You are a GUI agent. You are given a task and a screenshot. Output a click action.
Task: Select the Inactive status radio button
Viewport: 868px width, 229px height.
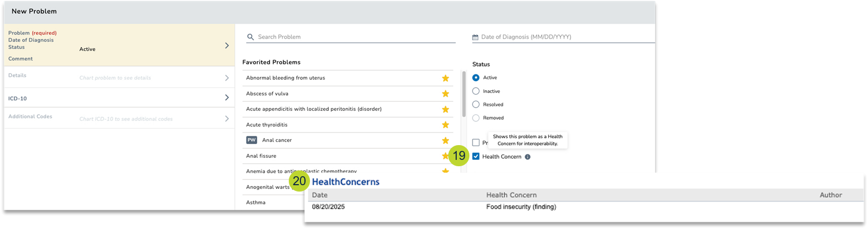click(x=476, y=91)
